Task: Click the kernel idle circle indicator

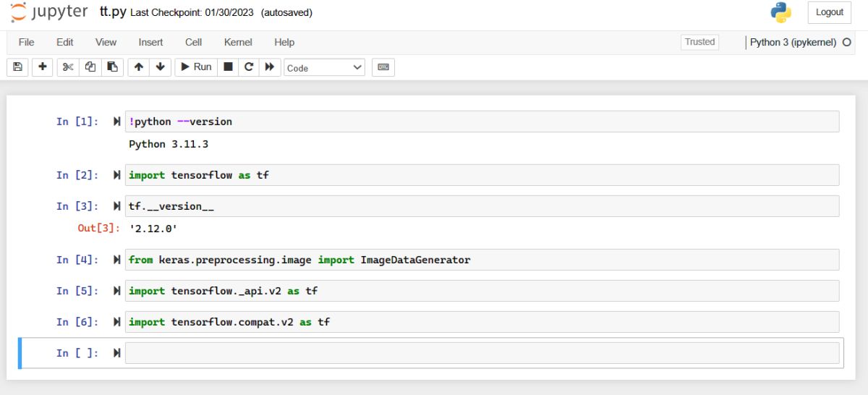Action: point(847,43)
